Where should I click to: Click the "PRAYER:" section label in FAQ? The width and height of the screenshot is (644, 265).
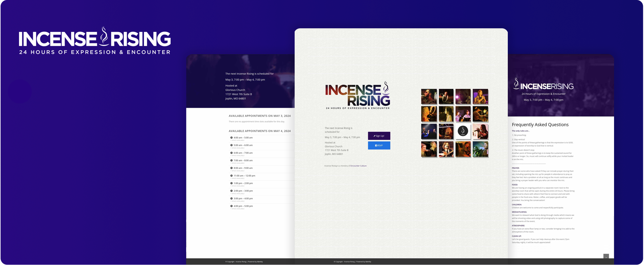(516, 168)
